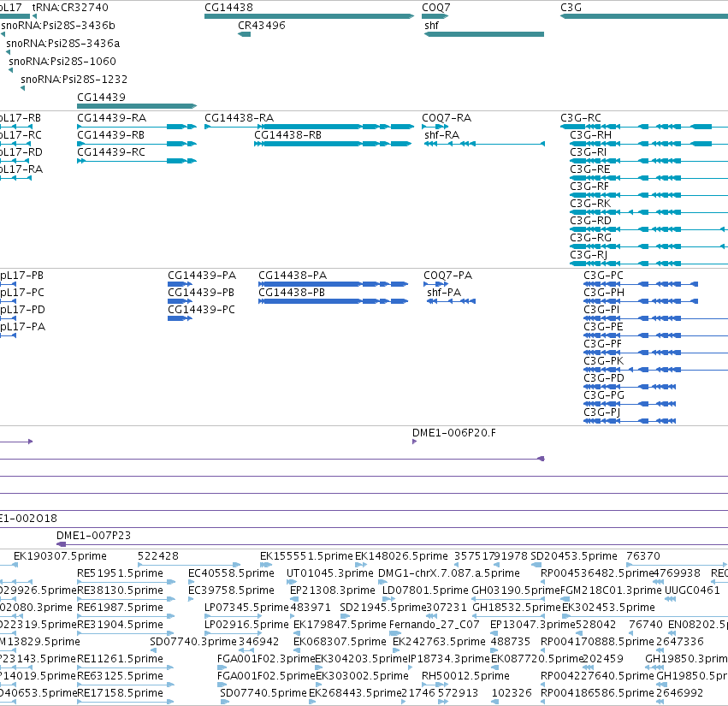Select the C3G-RI transcript
Screen dimensions: 728x706
tap(648, 161)
